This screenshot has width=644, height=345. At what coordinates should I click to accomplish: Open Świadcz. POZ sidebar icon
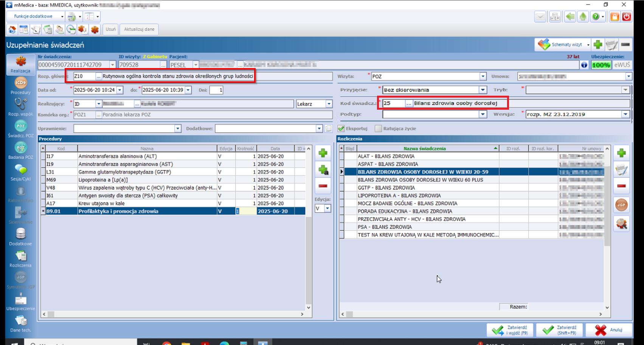click(x=20, y=129)
